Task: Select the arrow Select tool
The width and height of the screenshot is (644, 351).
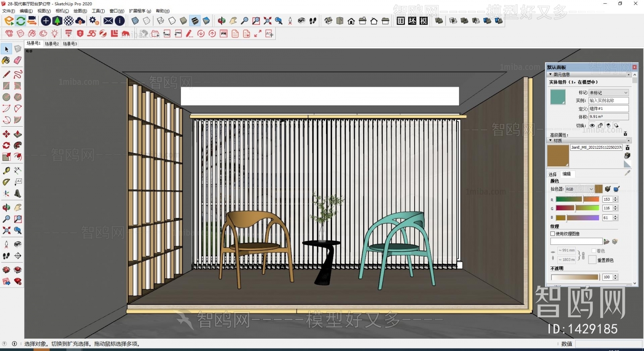Action: click(6, 49)
